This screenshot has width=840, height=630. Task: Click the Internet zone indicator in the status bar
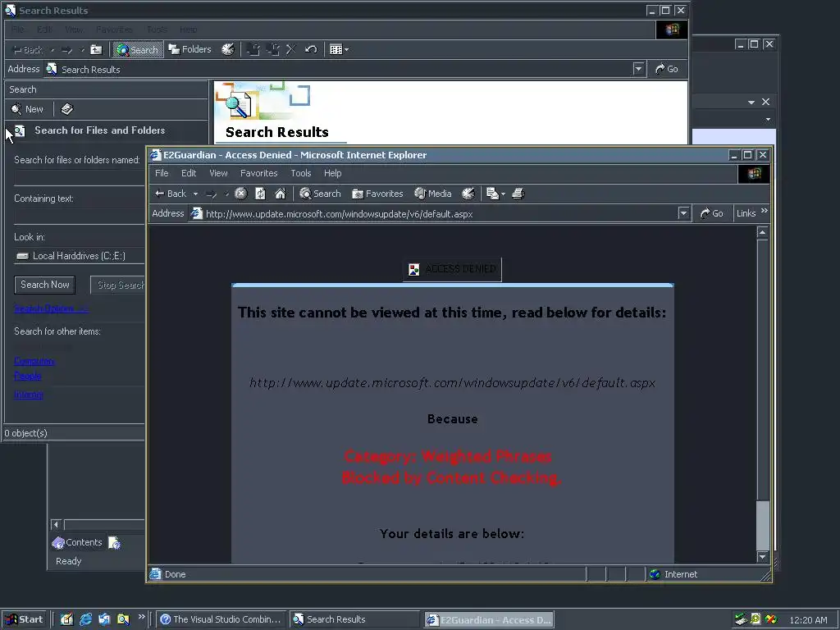674,574
